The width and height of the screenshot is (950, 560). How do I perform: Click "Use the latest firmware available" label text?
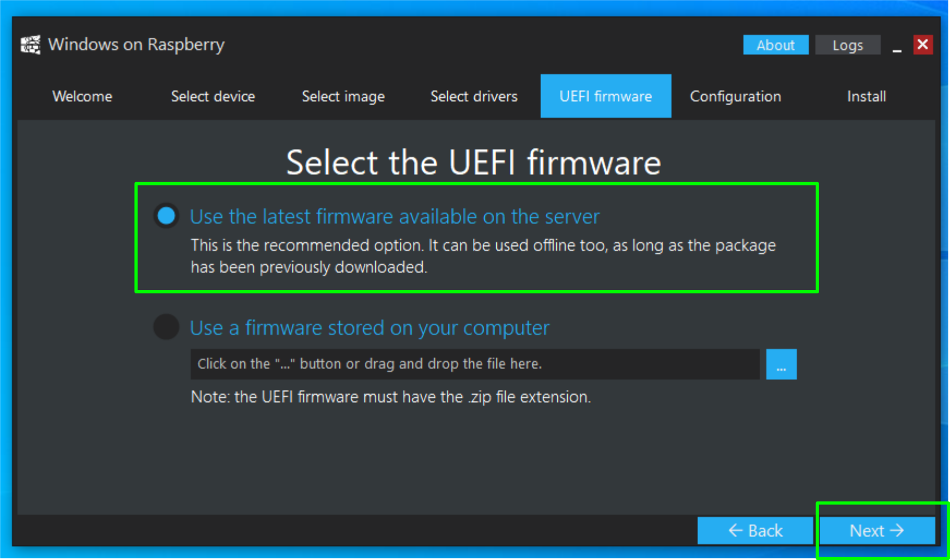click(394, 216)
